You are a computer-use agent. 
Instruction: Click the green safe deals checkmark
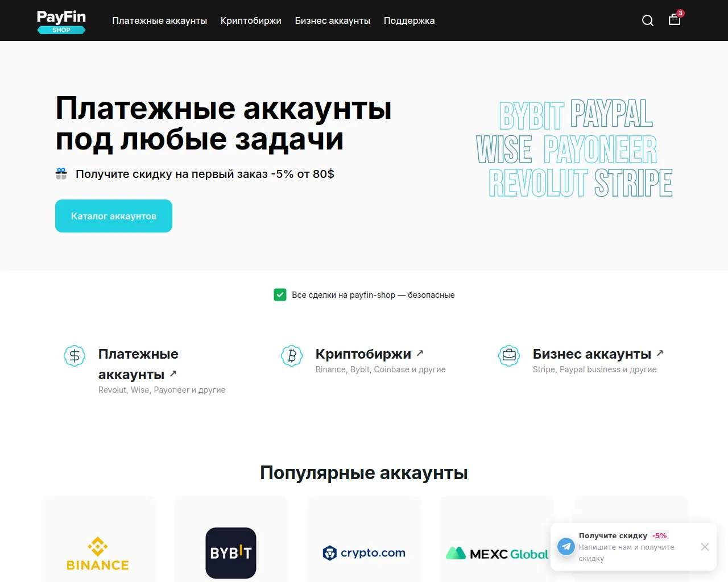(x=280, y=294)
